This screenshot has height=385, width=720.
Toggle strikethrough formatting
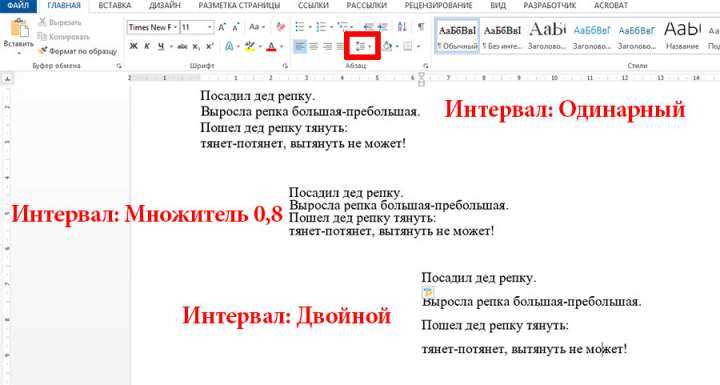point(182,46)
